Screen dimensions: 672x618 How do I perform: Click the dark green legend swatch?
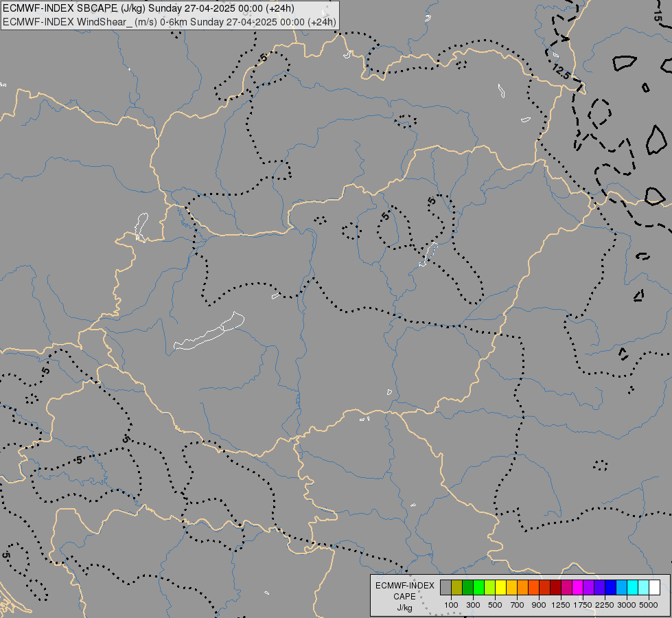tap(467, 588)
